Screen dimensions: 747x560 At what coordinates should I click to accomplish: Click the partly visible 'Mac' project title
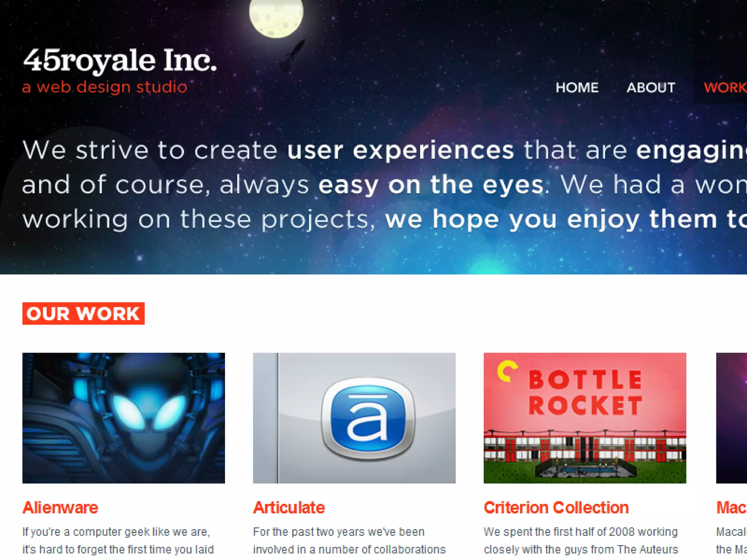point(731,507)
